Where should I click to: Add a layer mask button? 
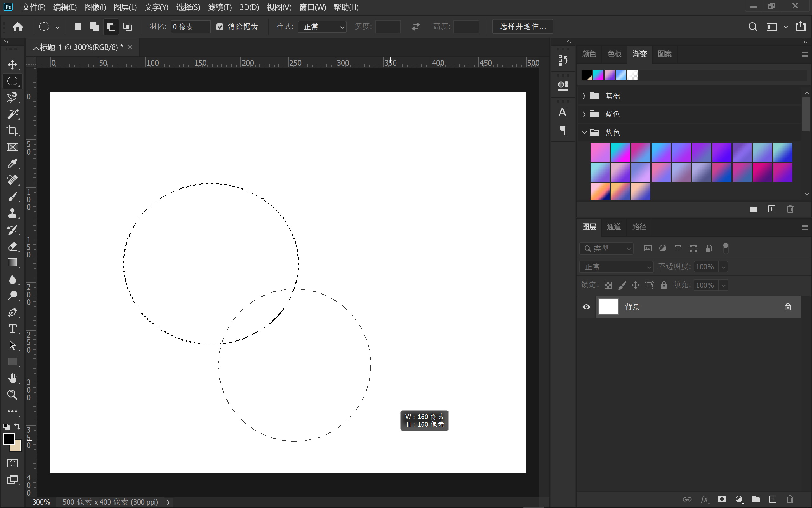(721, 499)
